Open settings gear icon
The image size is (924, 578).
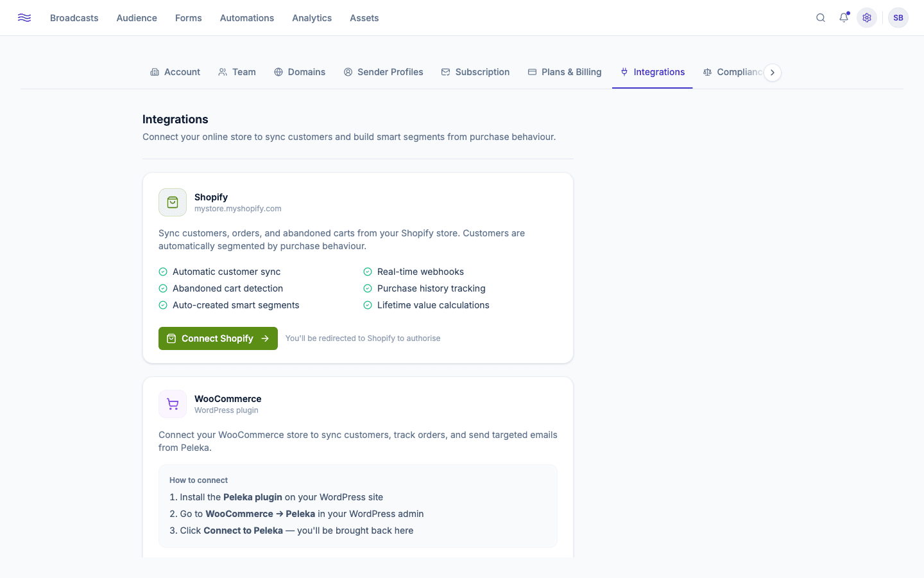(867, 18)
